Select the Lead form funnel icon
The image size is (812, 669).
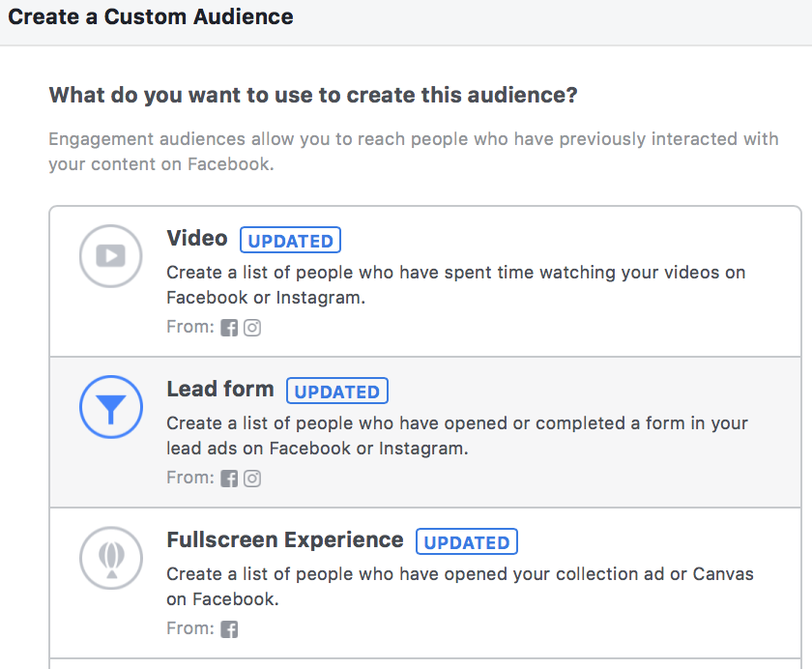click(111, 407)
